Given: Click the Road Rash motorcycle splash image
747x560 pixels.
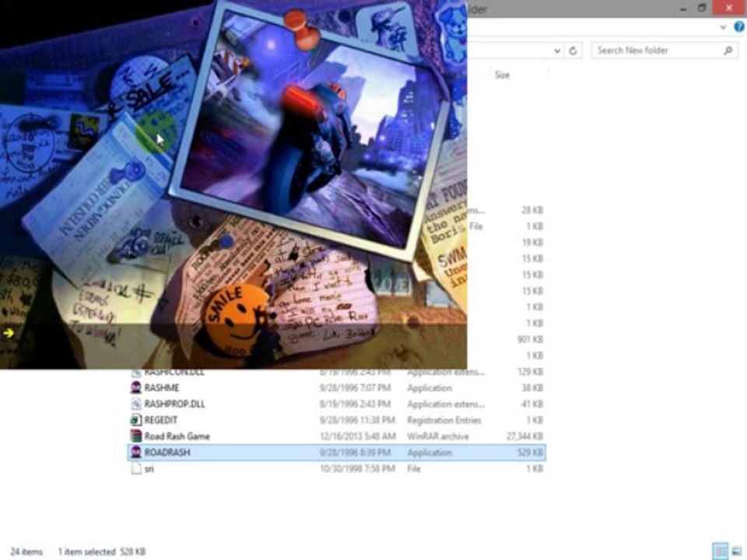Looking at the screenshot, I should (x=233, y=184).
